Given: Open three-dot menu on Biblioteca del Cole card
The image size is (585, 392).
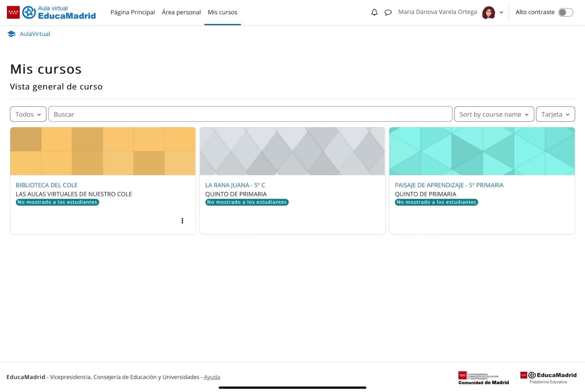Looking at the screenshot, I should [x=182, y=221].
